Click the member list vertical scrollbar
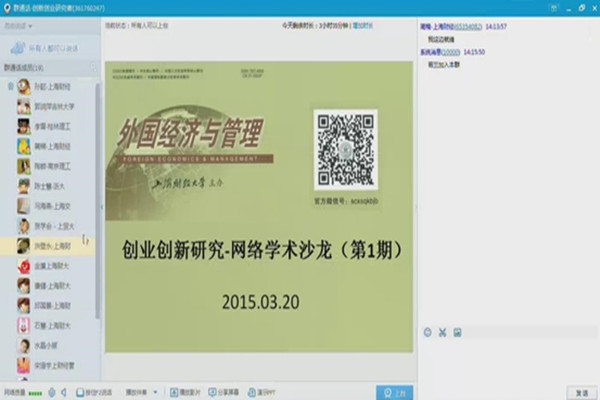The width and height of the screenshot is (600, 400). 98,201
